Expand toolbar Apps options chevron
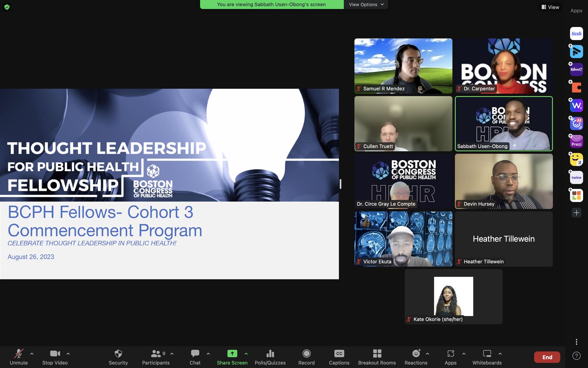Viewport: 588px width, 368px height. 464,354
